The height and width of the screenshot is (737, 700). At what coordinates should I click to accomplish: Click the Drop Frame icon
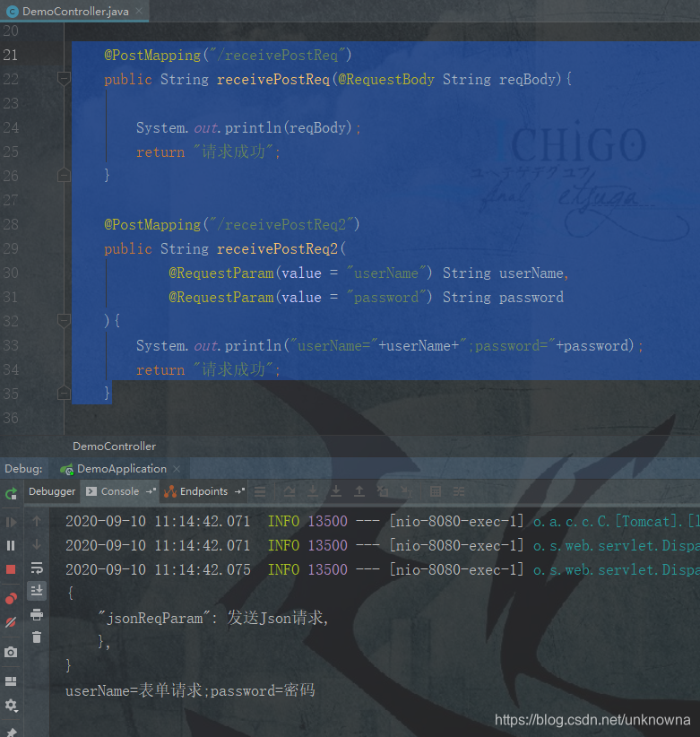point(383,491)
